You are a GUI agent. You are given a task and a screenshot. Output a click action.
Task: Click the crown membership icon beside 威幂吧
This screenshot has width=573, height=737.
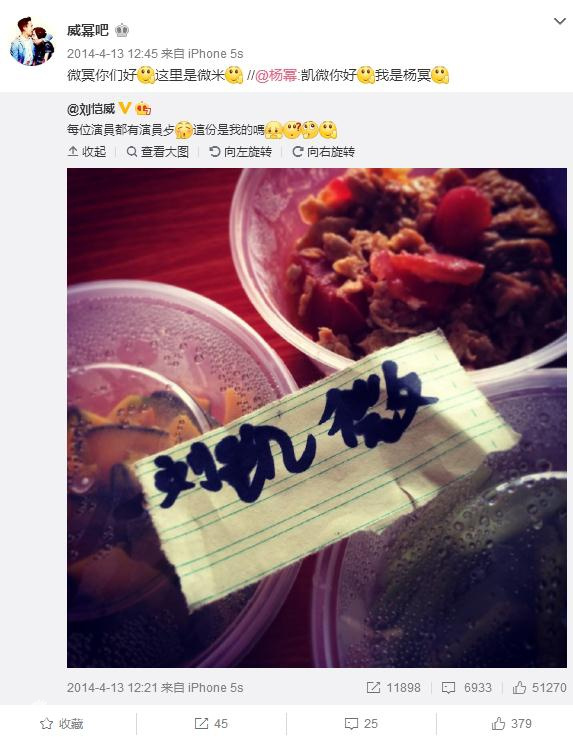(x=122, y=31)
